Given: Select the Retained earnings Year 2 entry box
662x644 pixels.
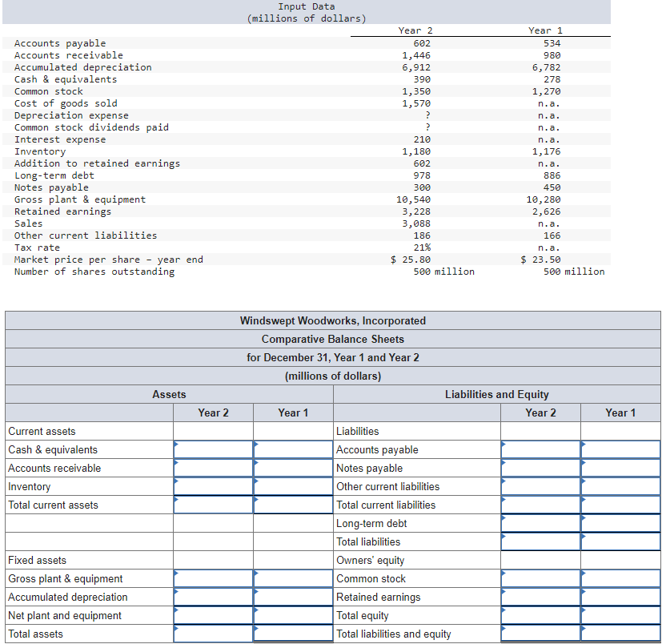Looking at the screenshot, I should point(540,597).
